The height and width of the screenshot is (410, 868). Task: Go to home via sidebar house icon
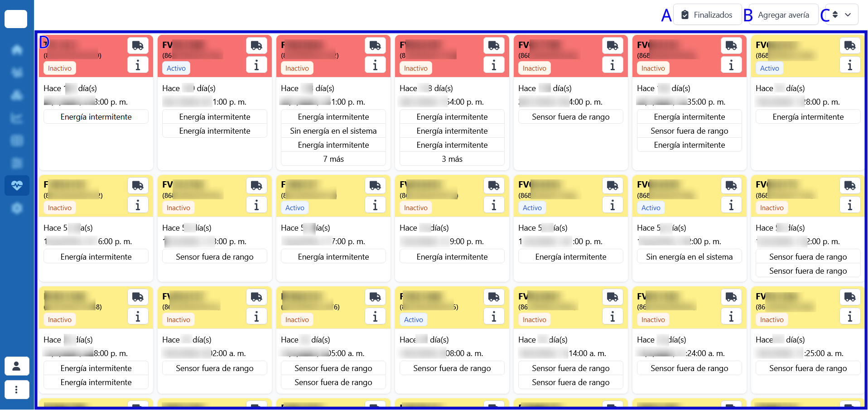pyautogui.click(x=17, y=49)
